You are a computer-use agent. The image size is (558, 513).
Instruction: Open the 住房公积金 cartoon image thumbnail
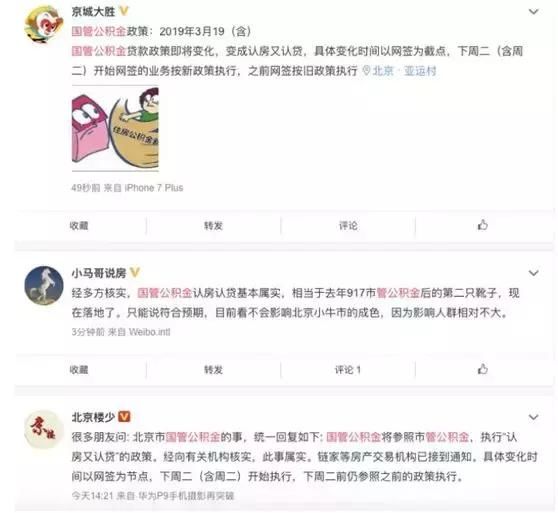tap(115, 128)
